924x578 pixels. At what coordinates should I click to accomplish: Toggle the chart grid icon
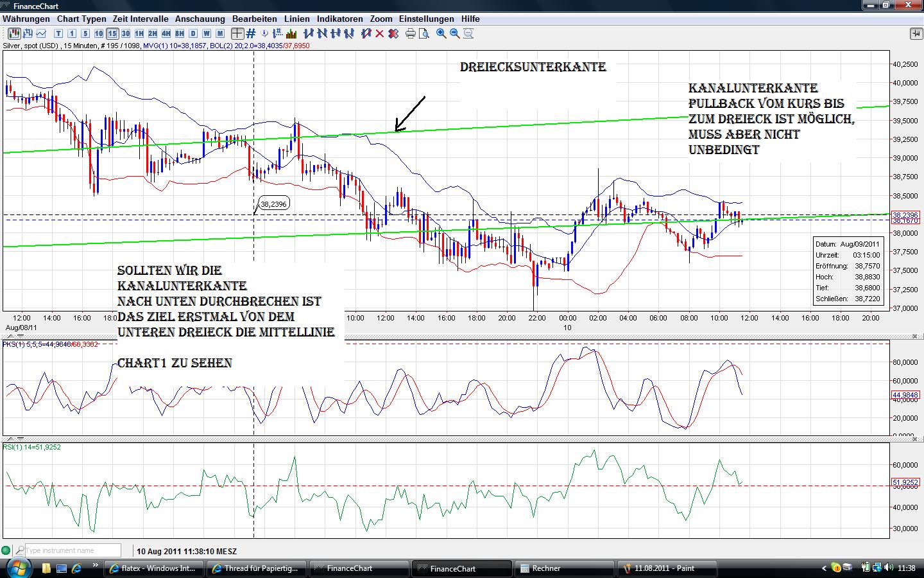pos(252,33)
